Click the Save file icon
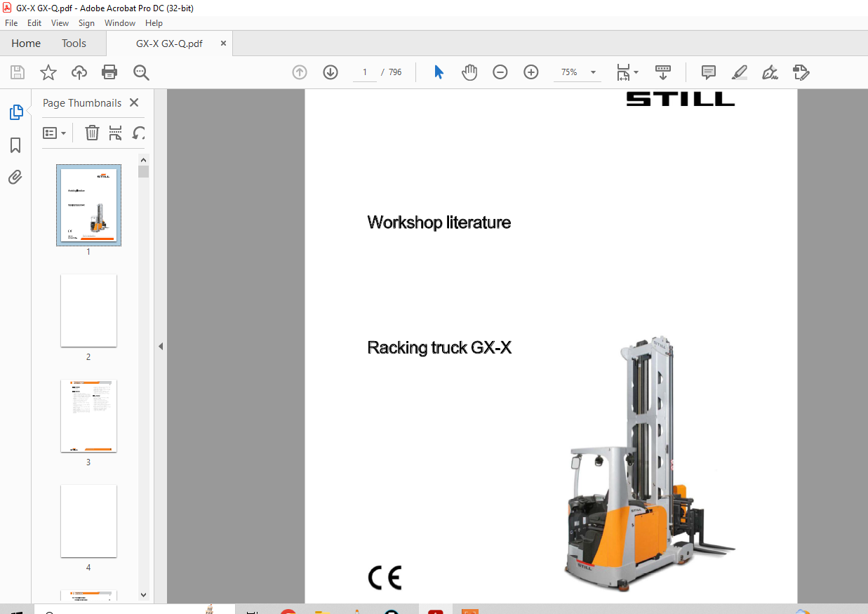This screenshot has height=614, width=868. tap(18, 72)
